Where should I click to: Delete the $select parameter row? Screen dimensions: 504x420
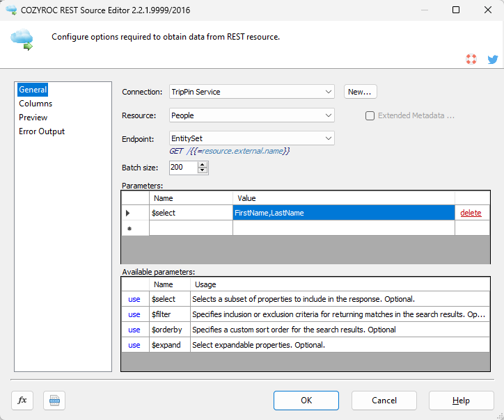(x=471, y=213)
